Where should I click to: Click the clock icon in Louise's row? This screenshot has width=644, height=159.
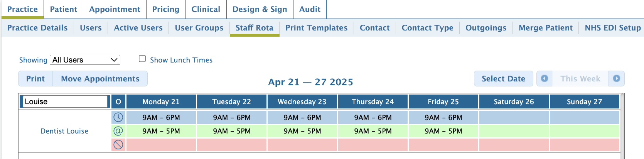118,117
